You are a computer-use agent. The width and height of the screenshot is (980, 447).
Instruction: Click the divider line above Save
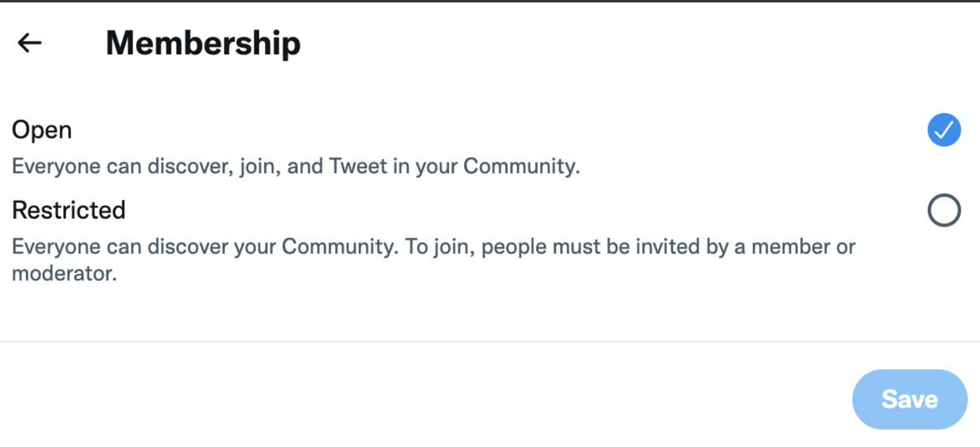click(490, 342)
